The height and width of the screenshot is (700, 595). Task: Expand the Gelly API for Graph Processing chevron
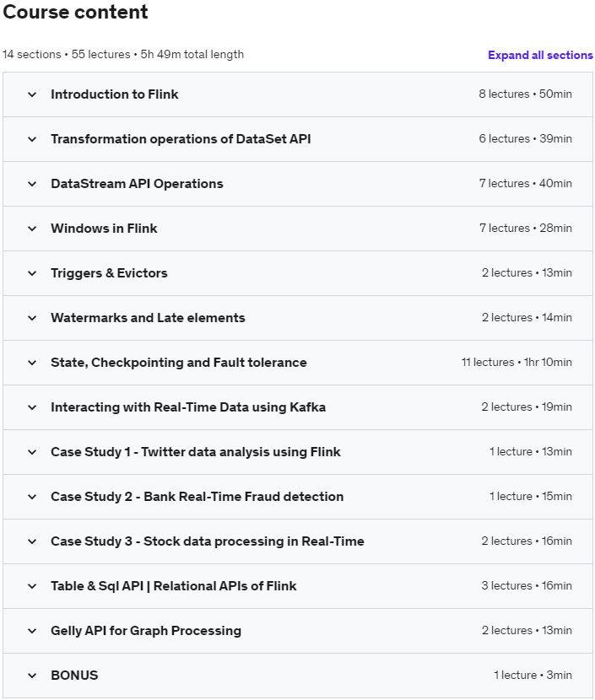[x=32, y=631]
